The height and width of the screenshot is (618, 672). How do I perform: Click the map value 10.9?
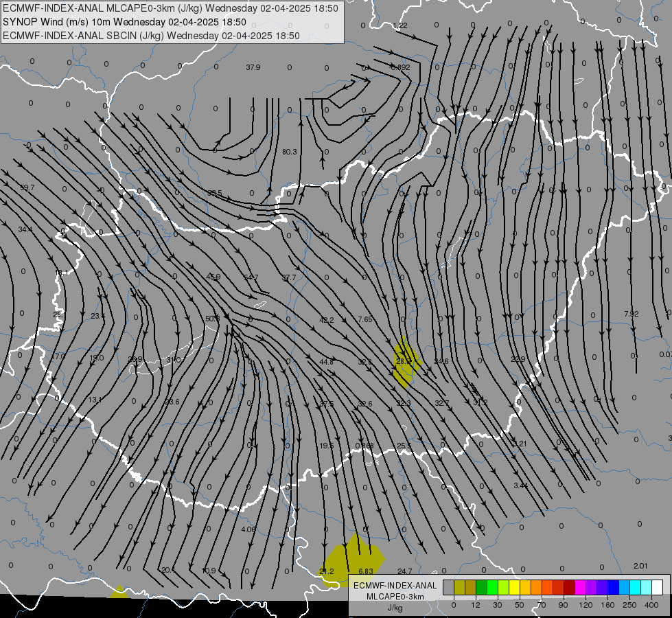(x=209, y=571)
